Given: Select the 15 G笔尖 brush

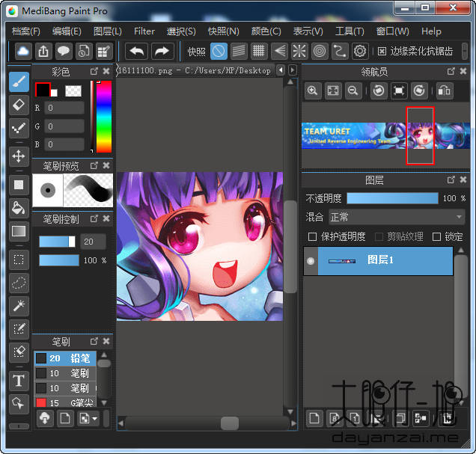Looking at the screenshot, I should (x=66, y=402).
